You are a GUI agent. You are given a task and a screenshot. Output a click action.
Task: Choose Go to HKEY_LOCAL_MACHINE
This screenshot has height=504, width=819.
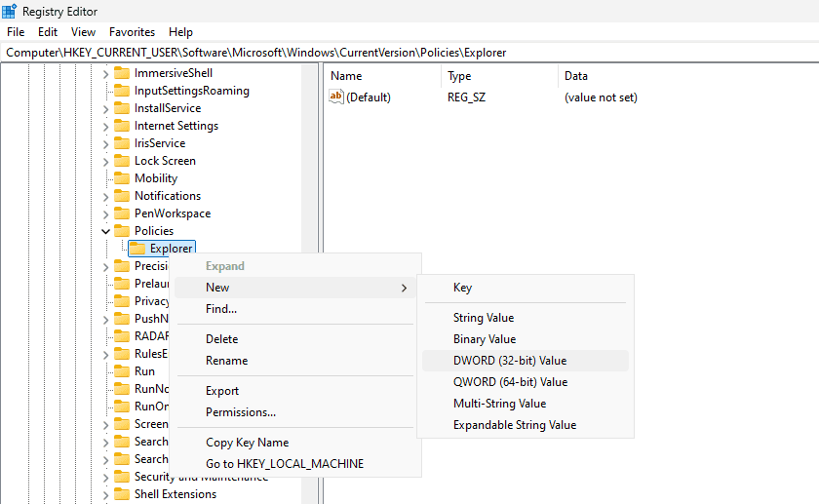click(x=295, y=464)
